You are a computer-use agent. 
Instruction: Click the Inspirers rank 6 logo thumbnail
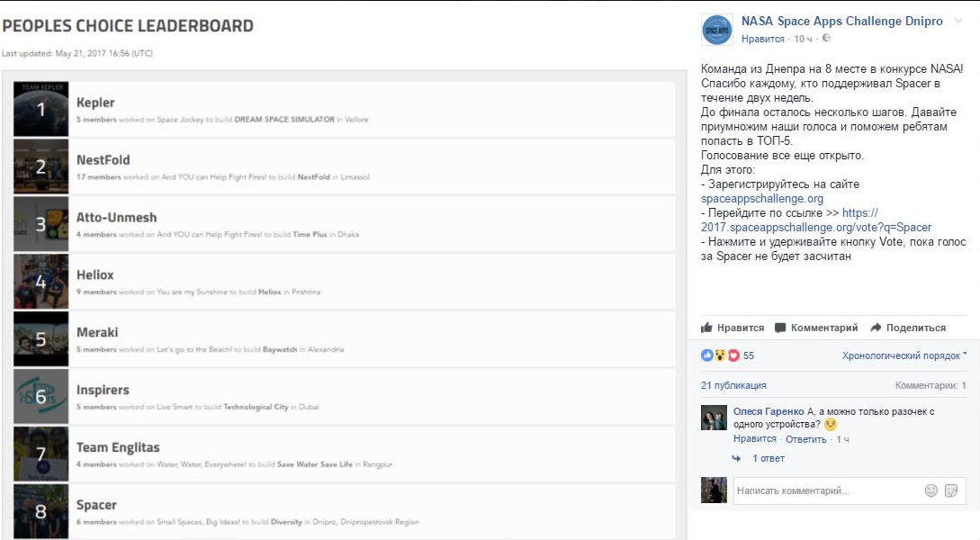pyautogui.click(x=40, y=396)
